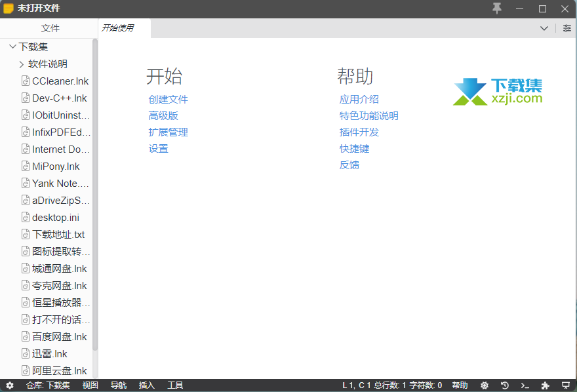Open the 快捷键 link
This screenshot has width=577, height=392.
pos(354,149)
